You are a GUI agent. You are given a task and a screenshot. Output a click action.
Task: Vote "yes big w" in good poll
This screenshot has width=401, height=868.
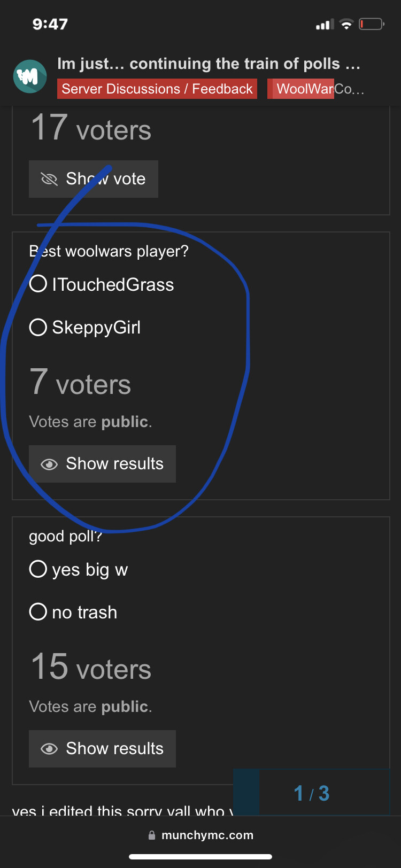click(79, 569)
